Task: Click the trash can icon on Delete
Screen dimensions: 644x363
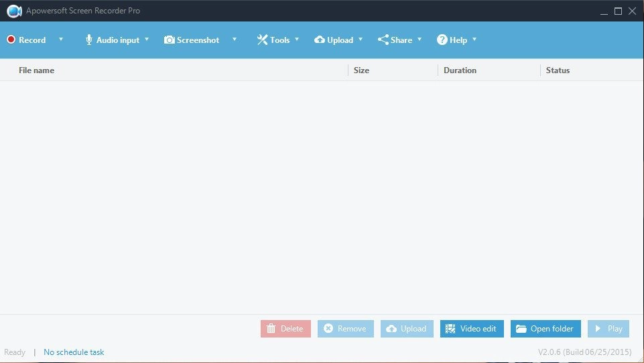Action: (x=271, y=329)
